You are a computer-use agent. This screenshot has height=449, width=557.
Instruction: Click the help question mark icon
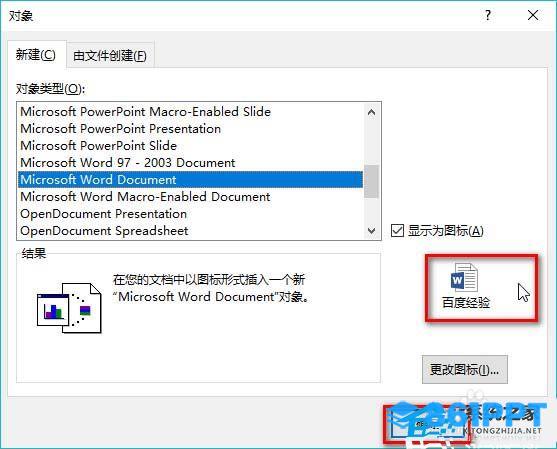click(x=488, y=15)
